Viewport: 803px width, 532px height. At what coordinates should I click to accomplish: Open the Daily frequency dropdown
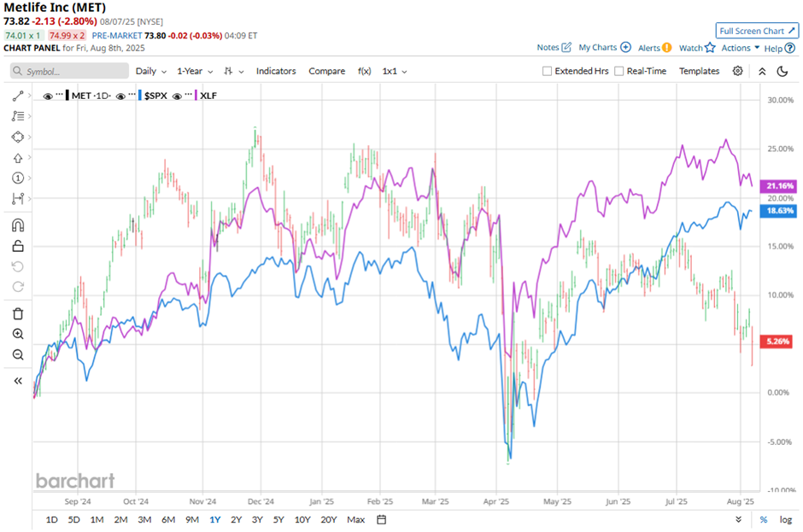coord(150,71)
